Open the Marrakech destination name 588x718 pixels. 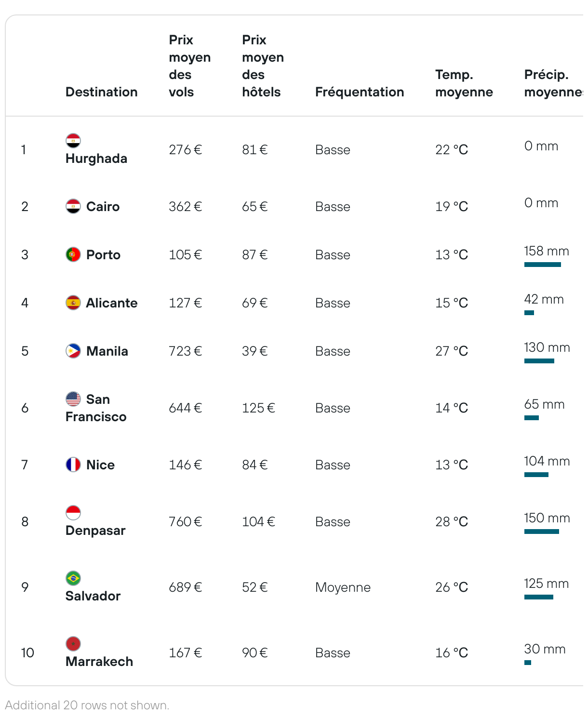pyautogui.click(x=99, y=662)
